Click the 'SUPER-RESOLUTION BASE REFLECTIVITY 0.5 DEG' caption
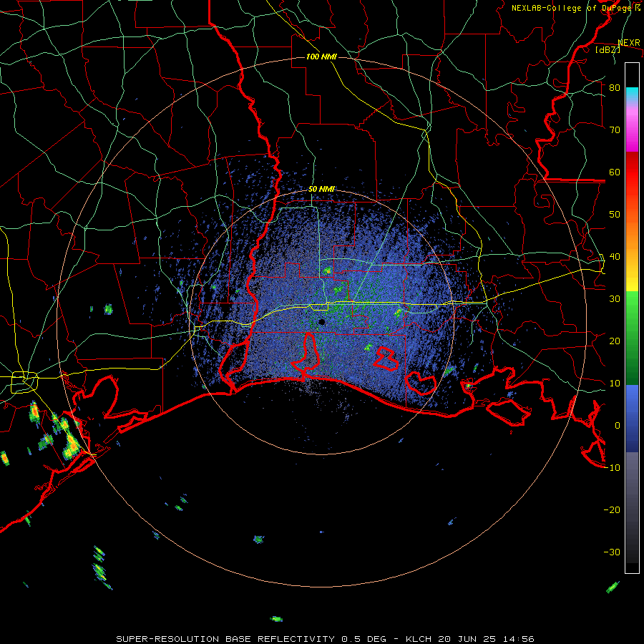The height and width of the screenshot is (644, 644). coord(253,639)
